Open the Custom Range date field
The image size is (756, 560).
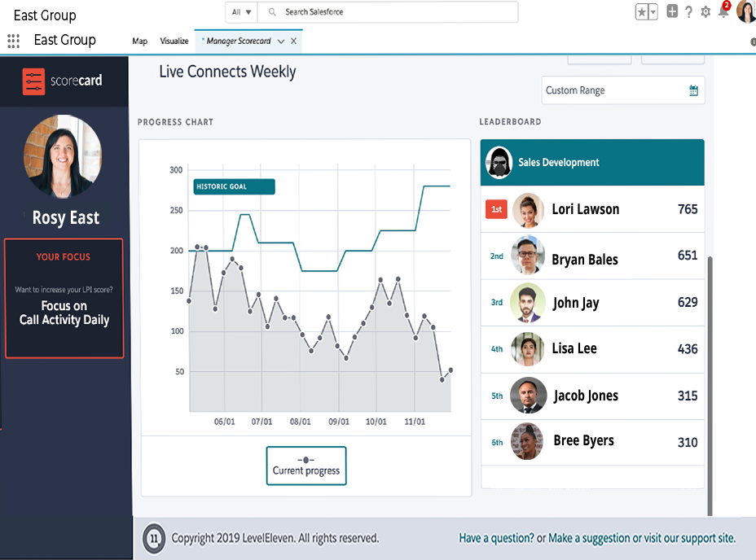click(x=623, y=90)
